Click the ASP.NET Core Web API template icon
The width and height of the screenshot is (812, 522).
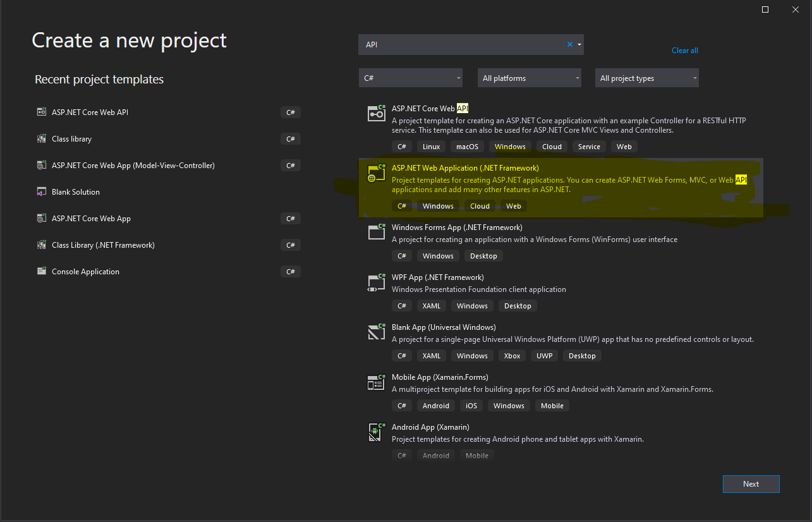pyautogui.click(x=377, y=113)
